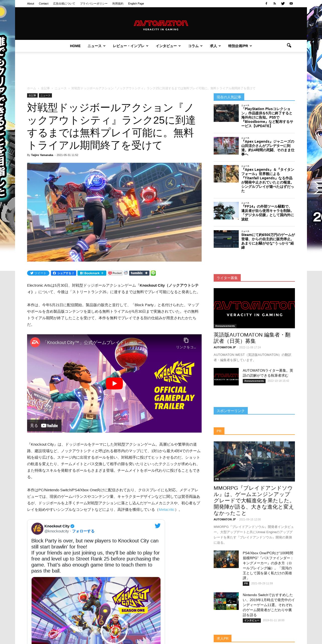Open FF14 外部ツール騒動 article thumbnail

(226, 211)
